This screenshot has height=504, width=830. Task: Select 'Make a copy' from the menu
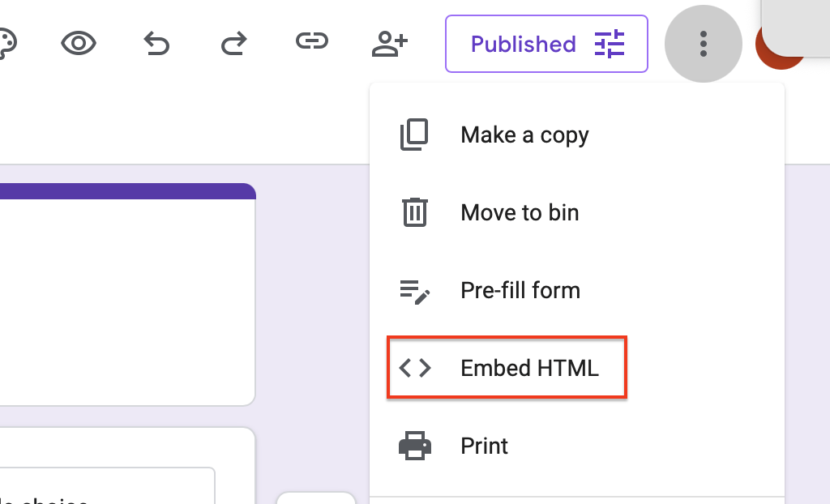(x=524, y=135)
